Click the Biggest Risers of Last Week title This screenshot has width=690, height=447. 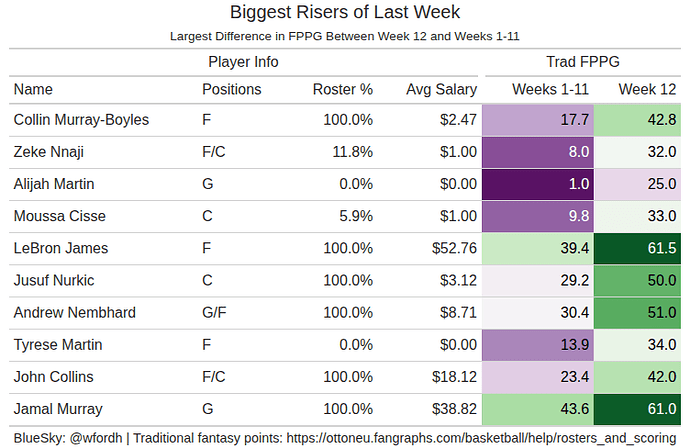(344, 13)
